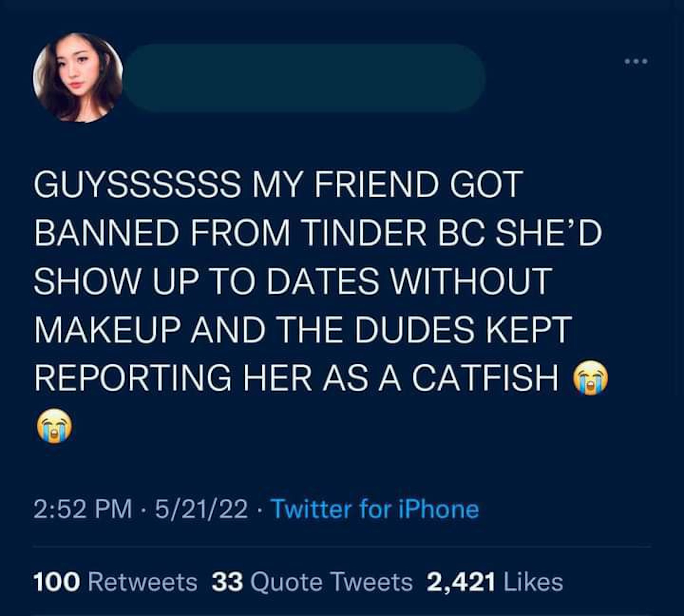Click the crying emoji after CATFISH
The height and width of the screenshot is (616, 684).
click(x=589, y=377)
